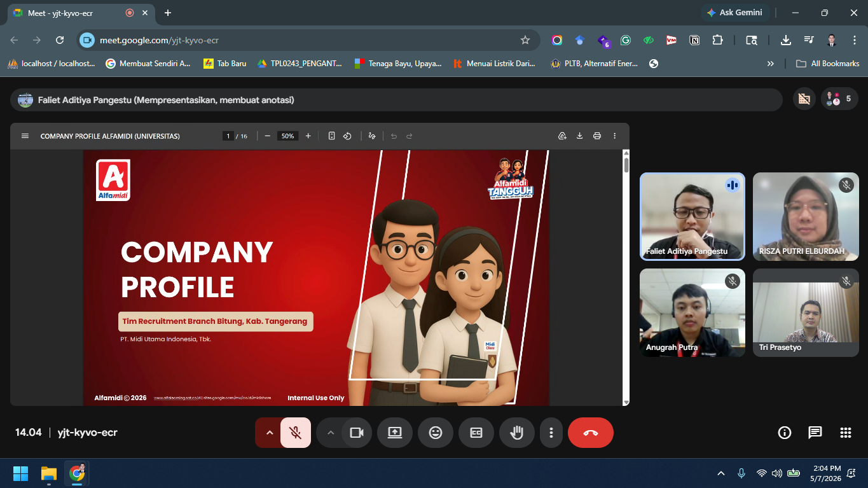868x488 pixels.
Task: Open video settings chevron beside camera
Action: click(330, 433)
